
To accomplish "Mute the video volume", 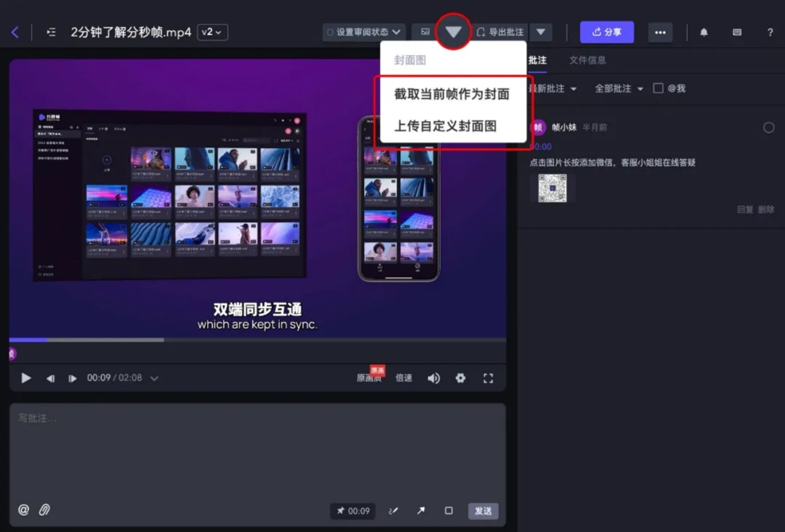I will [434, 378].
